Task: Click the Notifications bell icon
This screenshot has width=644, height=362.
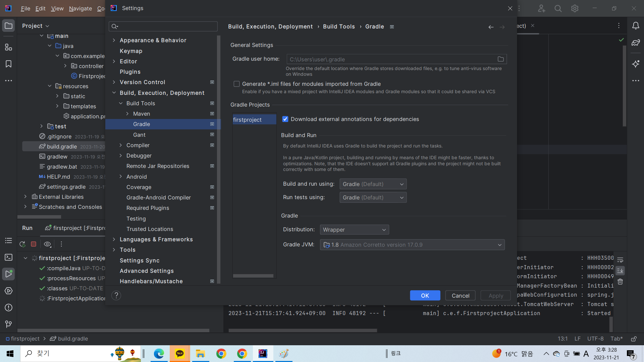Action: 636,26
